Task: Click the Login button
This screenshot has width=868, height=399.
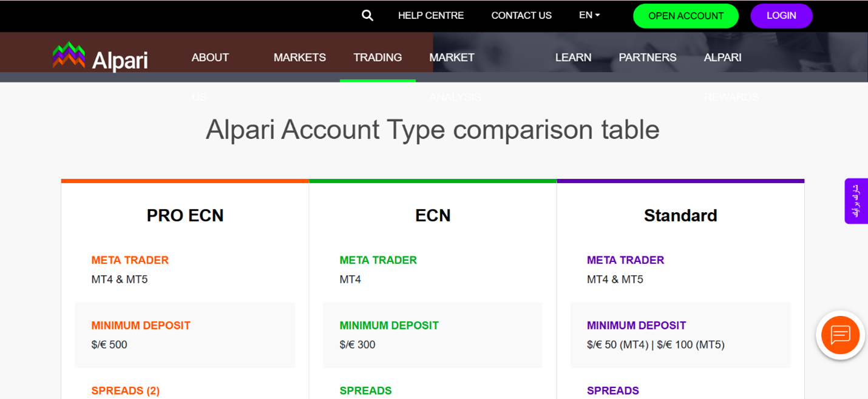Action: click(x=781, y=16)
